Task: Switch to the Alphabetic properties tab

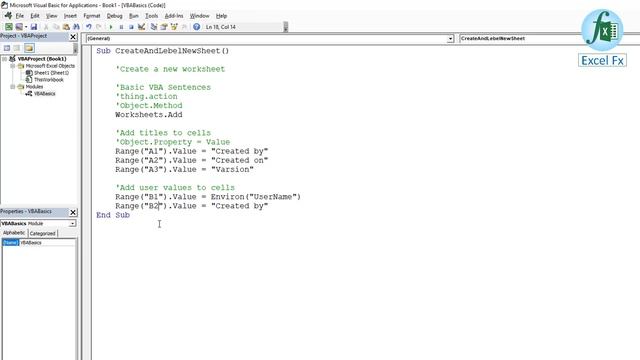Action: pos(14,233)
